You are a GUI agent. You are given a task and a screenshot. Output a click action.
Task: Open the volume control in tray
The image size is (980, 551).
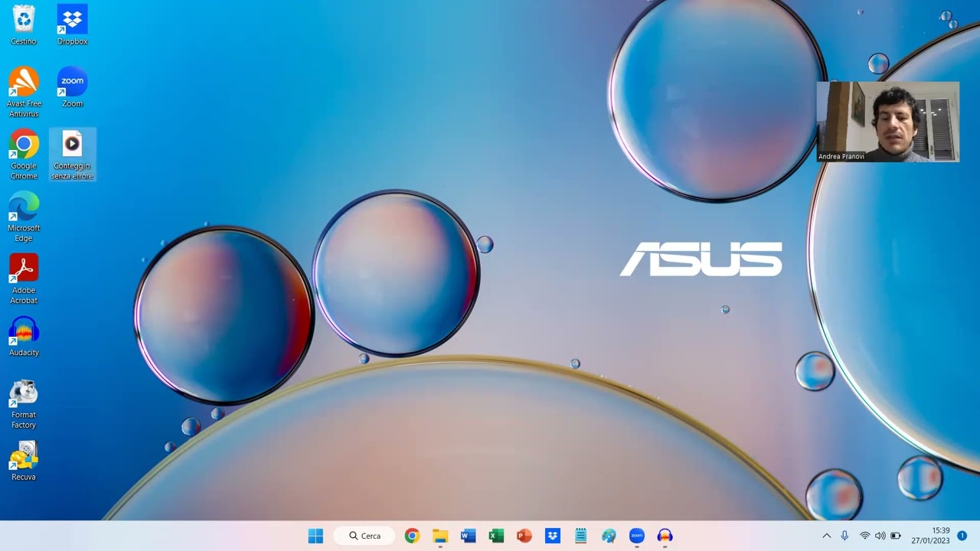click(x=880, y=536)
